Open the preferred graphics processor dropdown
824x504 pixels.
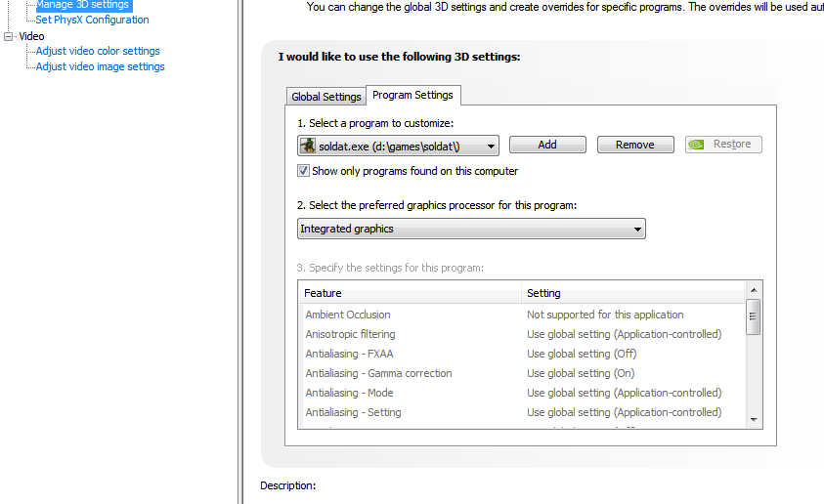pos(637,229)
